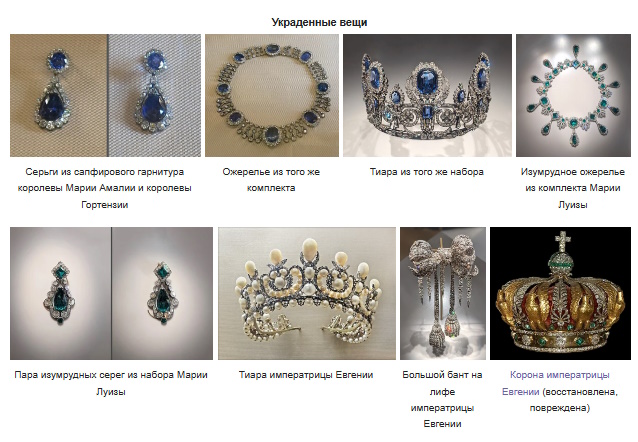Click caption Большой бант на лифе

pos(442,383)
